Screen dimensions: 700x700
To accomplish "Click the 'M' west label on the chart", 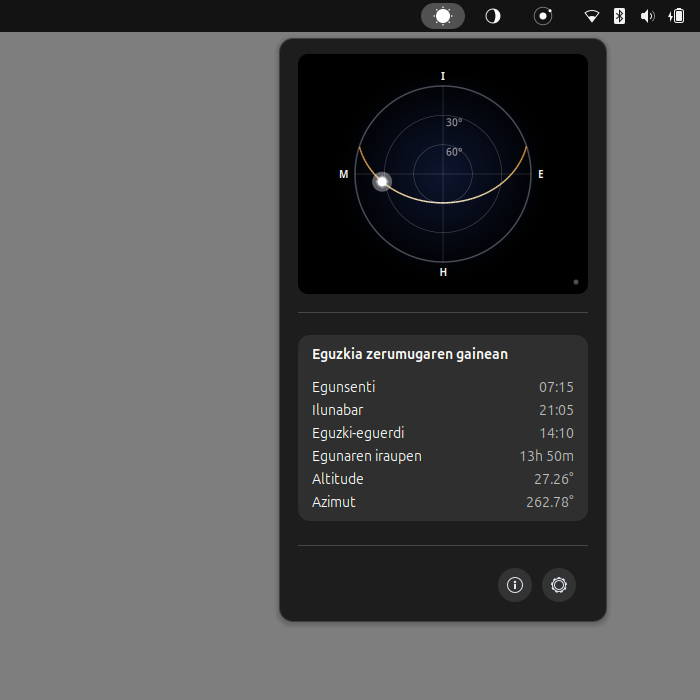I will [x=343, y=174].
